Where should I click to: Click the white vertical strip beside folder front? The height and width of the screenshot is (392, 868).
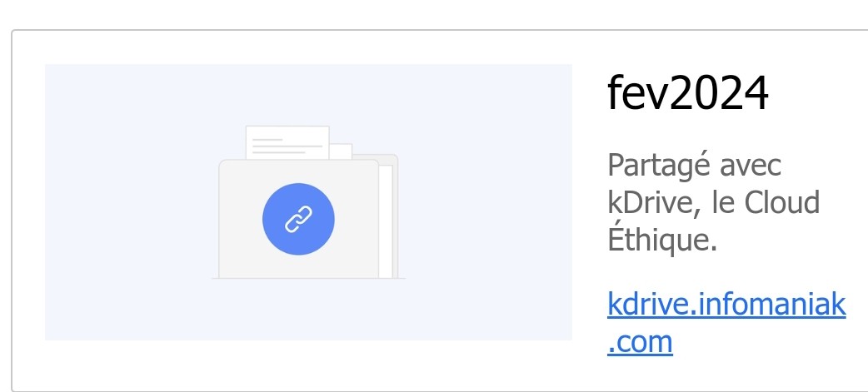pos(386,221)
